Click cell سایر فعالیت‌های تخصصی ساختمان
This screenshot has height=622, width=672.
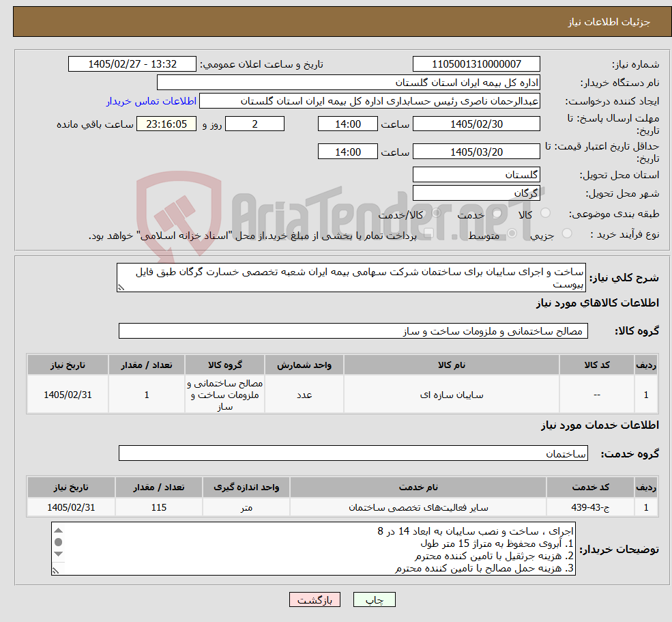(x=418, y=507)
